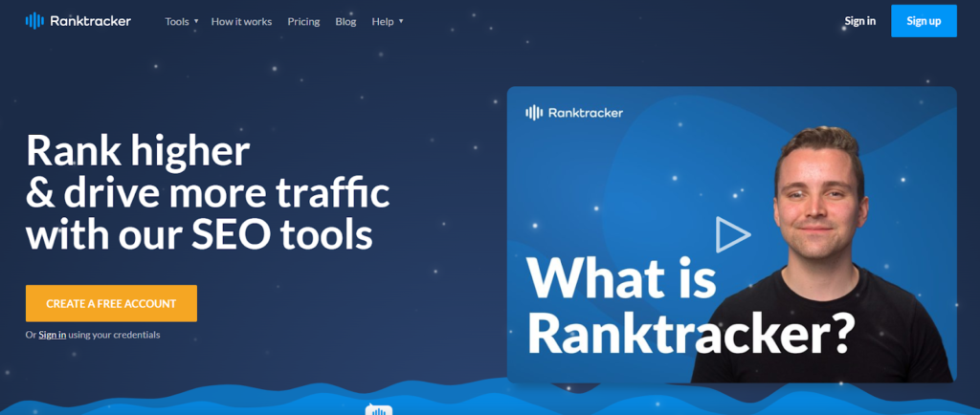This screenshot has height=415, width=980.
Task: Click the "Rank higher" headline text
Action: click(138, 151)
